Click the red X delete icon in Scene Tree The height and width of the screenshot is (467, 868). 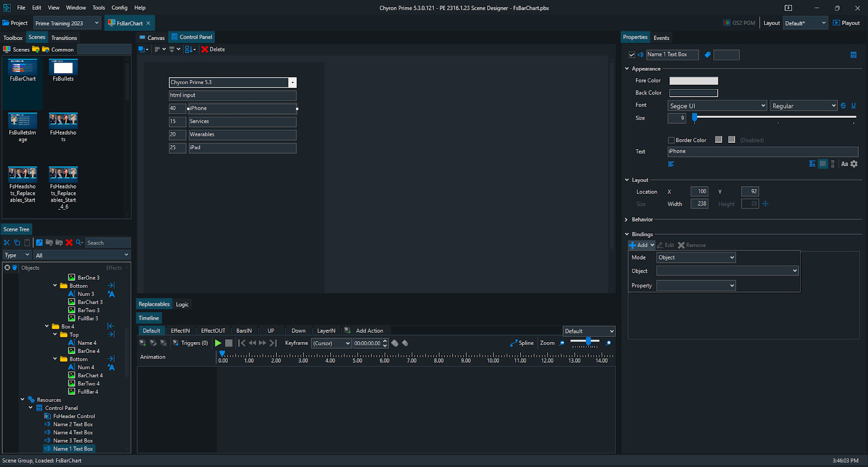point(69,243)
